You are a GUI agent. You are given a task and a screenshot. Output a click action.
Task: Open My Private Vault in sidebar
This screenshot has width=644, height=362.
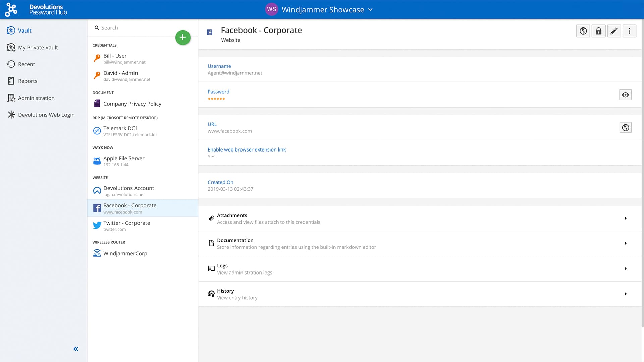tap(38, 48)
